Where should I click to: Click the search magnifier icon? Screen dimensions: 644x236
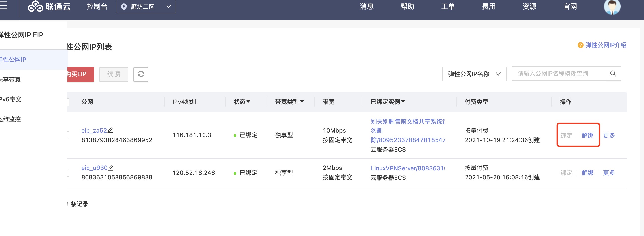pyautogui.click(x=613, y=74)
